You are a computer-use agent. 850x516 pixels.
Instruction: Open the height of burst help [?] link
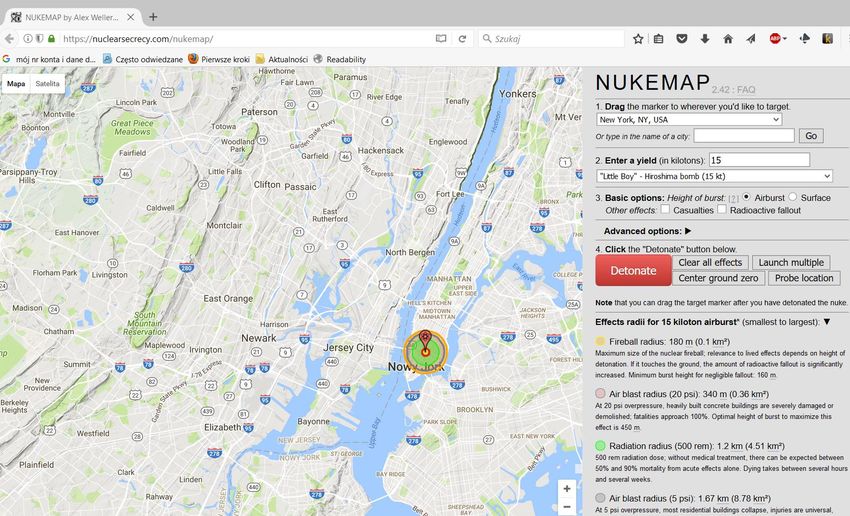(x=733, y=198)
